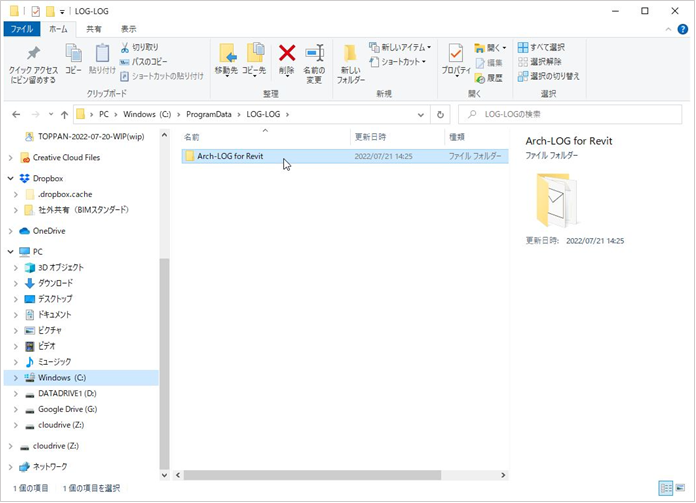The height and width of the screenshot is (503, 696).
Task: Click Invert selection (選択の切り替え)
Action: click(x=549, y=76)
